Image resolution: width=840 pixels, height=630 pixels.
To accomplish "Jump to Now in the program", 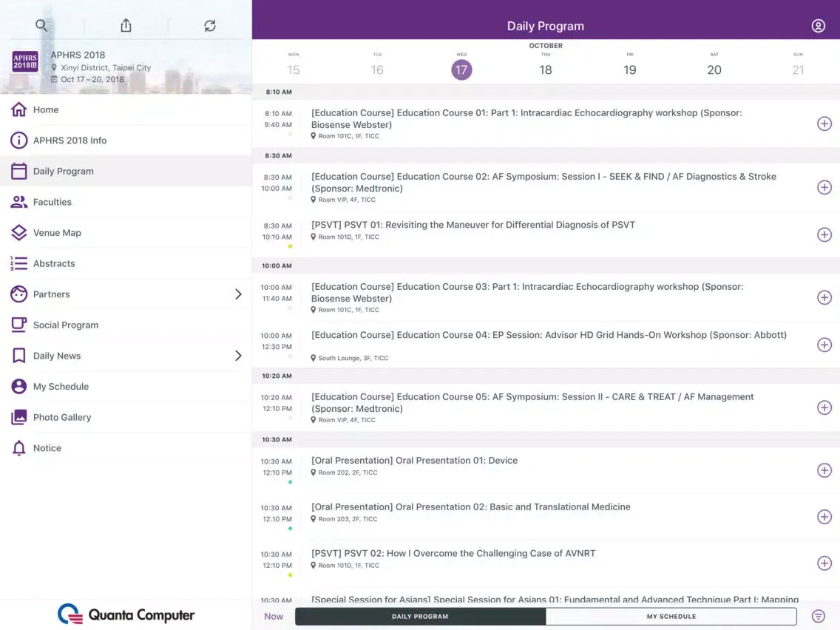I will (273, 617).
